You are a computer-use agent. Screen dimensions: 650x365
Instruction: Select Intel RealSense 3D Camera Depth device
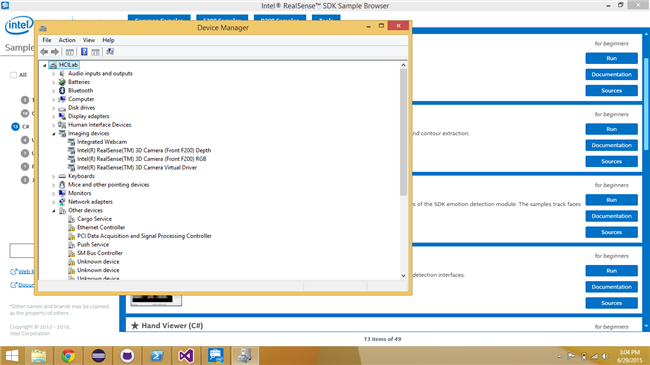pyautogui.click(x=143, y=151)
